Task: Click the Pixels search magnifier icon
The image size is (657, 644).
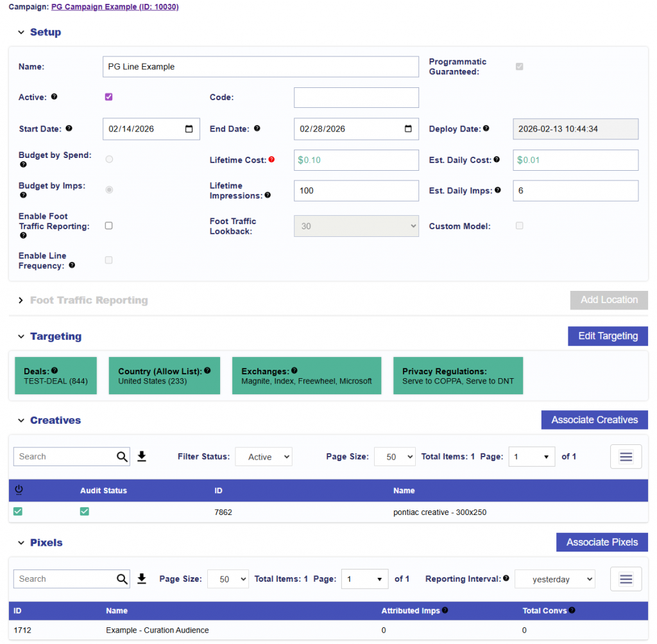Action: pyautogui.click(x=122, y=579)
